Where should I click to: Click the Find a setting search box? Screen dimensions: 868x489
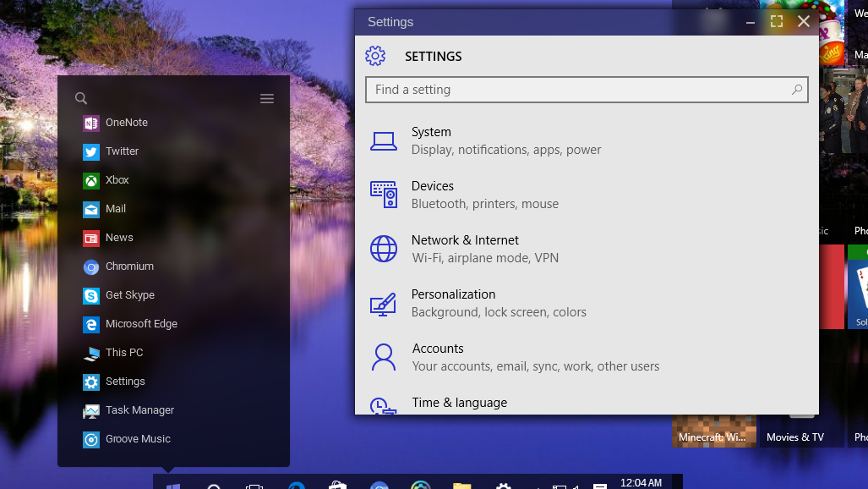click(x=587, y=90)
